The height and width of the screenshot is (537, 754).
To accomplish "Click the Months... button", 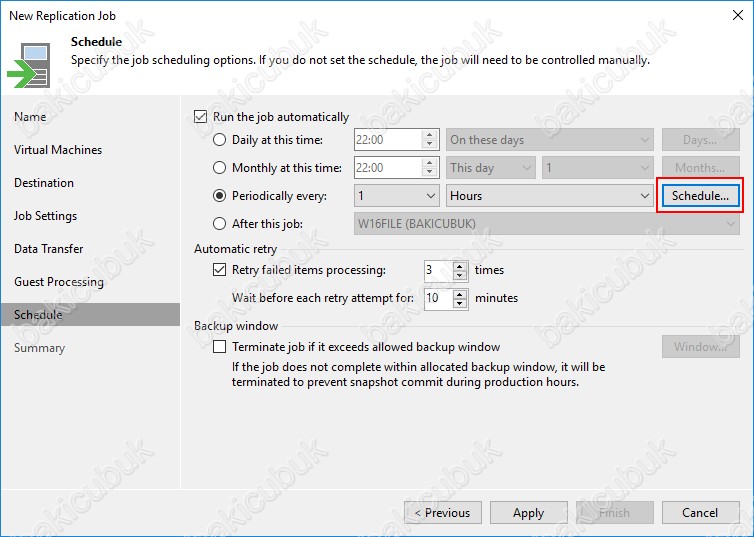I will [x=700, y=168].
